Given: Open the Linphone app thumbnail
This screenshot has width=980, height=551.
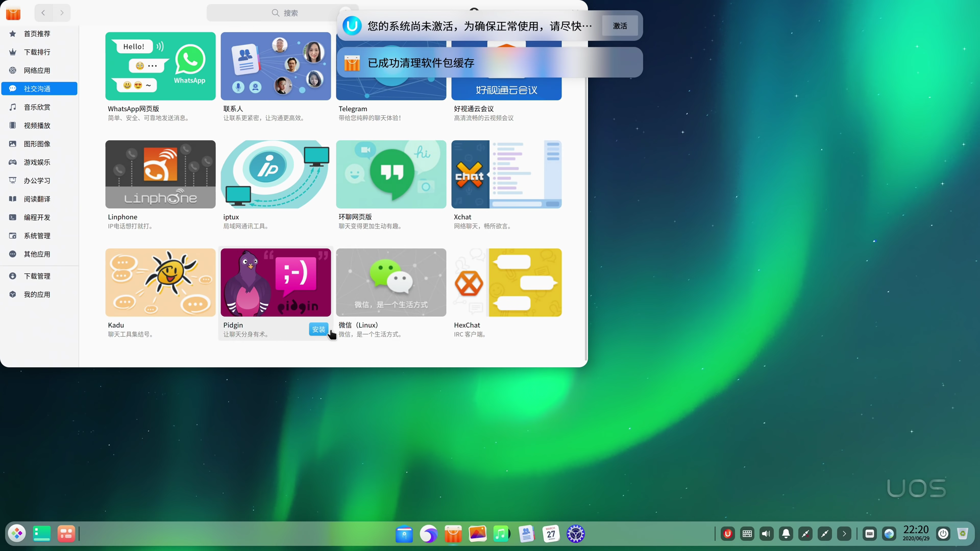Looking at the screenshot, I should [160, 174].
